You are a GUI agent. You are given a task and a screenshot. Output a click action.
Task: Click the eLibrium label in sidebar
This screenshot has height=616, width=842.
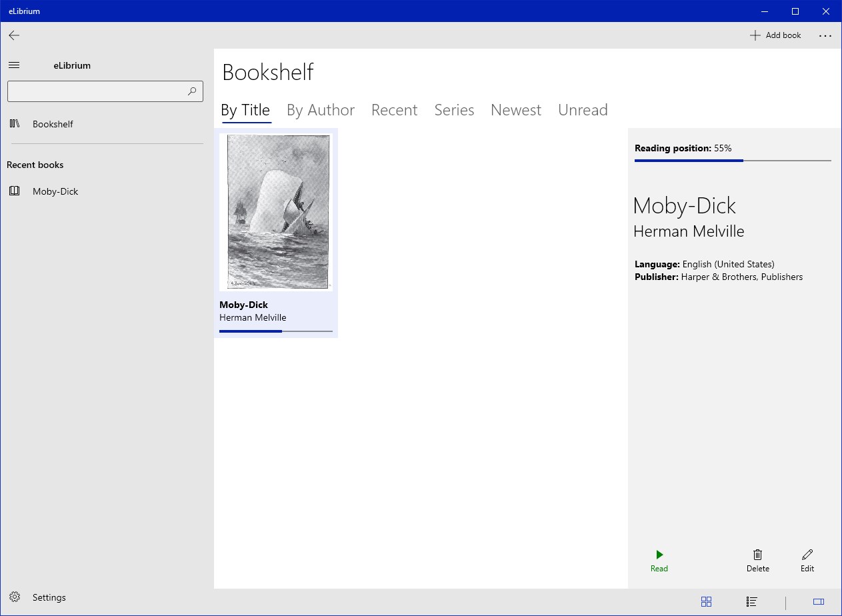coord(72,65)
